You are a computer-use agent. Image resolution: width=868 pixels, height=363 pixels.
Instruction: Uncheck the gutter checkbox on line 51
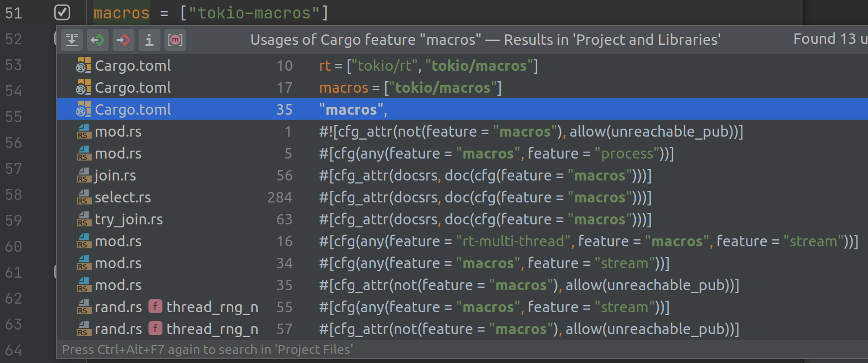pyautogui.click(x=62, y=12)
